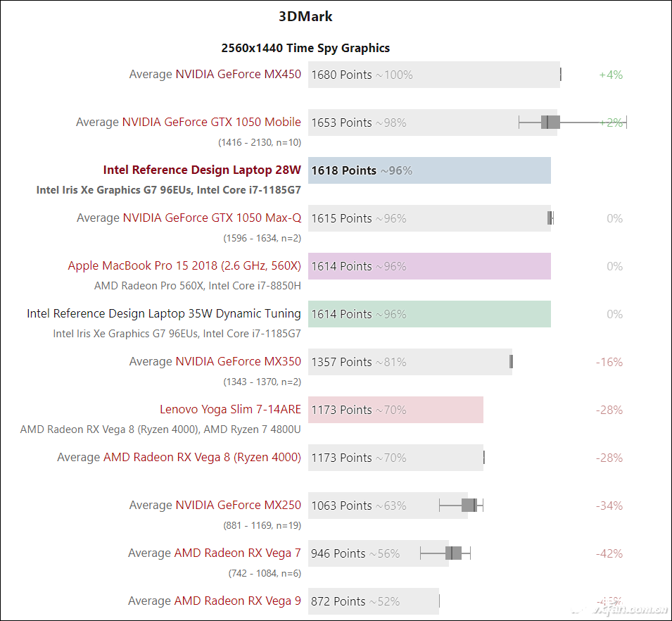Open the NVIDIA GeForce MX250 link
The width and height of the screenshot is (672, 621).
238,506
